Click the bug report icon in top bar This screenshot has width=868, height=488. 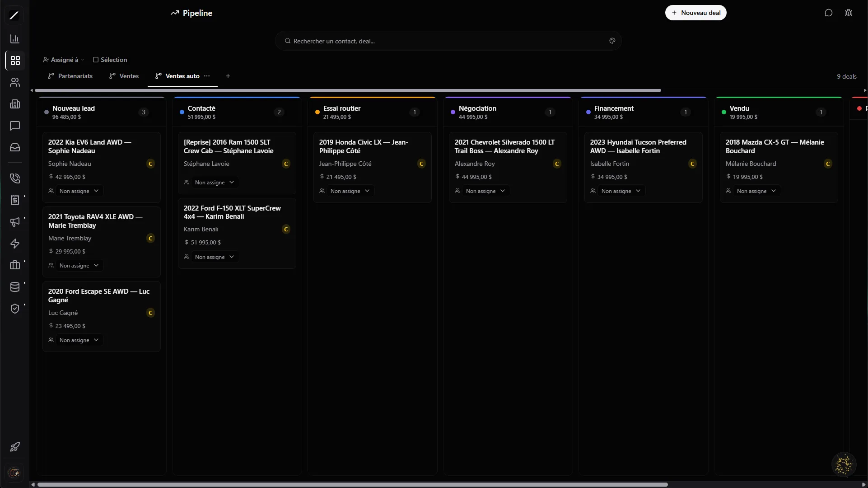pos(849,13)
